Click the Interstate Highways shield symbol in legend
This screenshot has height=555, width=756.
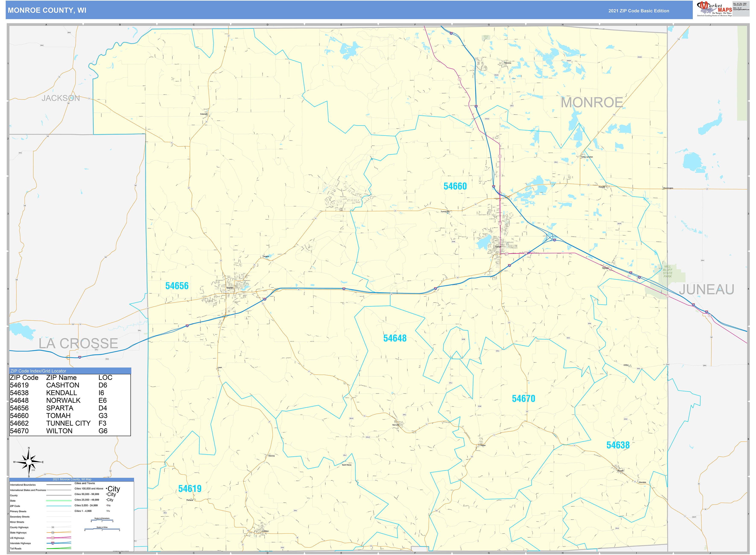53,543
